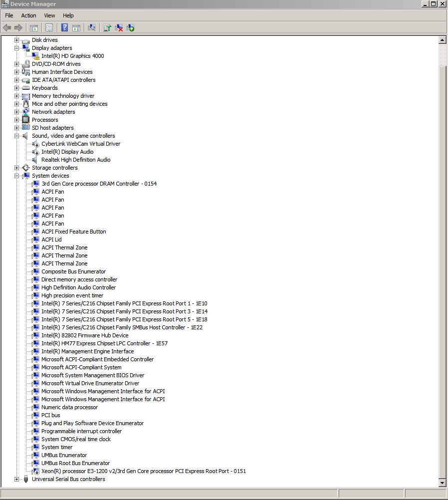
Task: Expand the Universal Serial Bus controllers node
Action: point(16,479)
